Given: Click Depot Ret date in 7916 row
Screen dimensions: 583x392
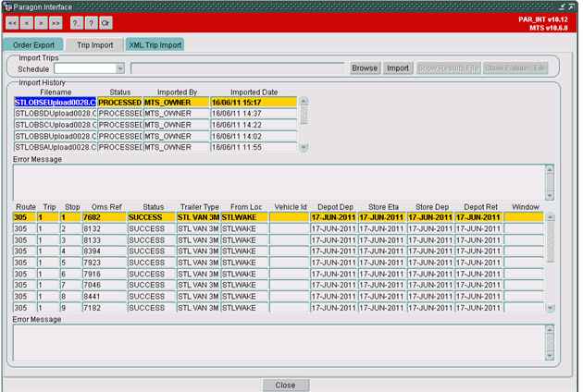Looking at the screenshot, I should (478, 274).
